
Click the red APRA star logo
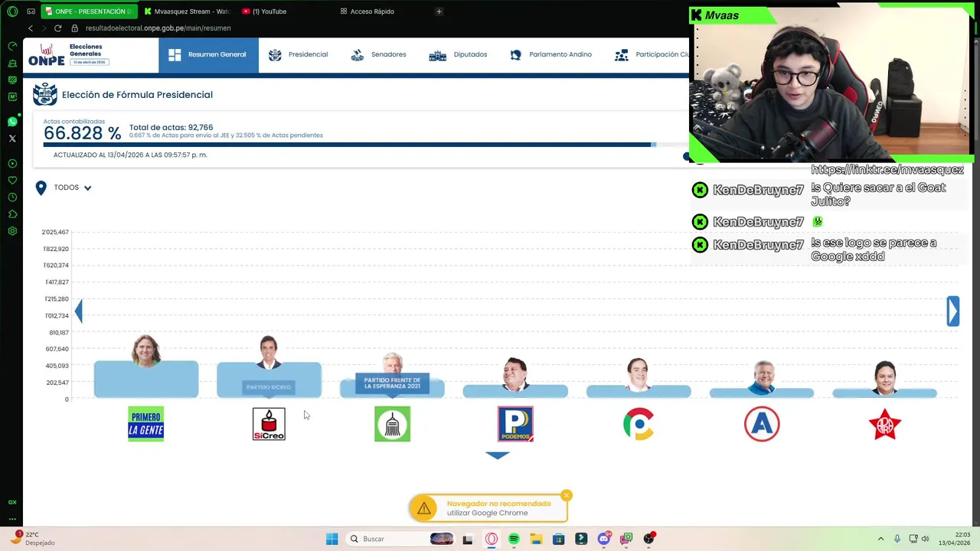tap(885, 424)
